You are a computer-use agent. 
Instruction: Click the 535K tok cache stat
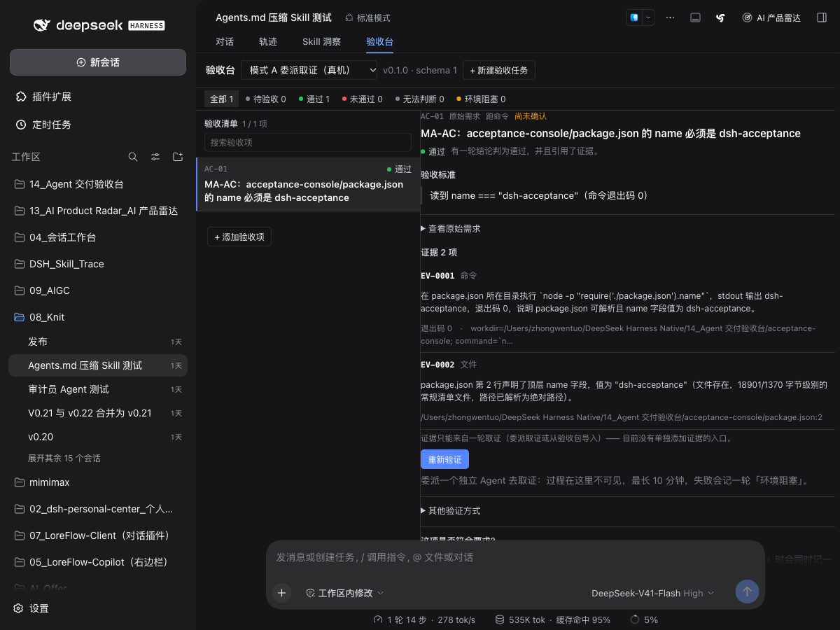point(552,619)
